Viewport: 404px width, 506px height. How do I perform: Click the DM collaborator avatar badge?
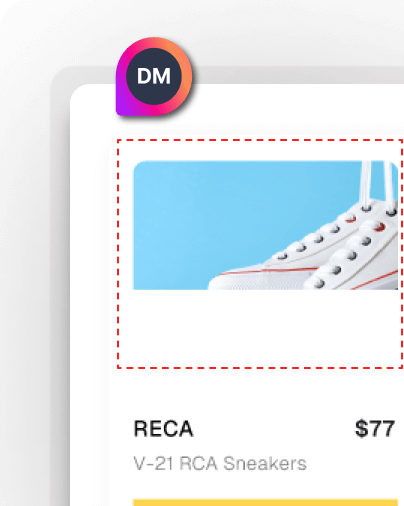[x=154, y=77]
